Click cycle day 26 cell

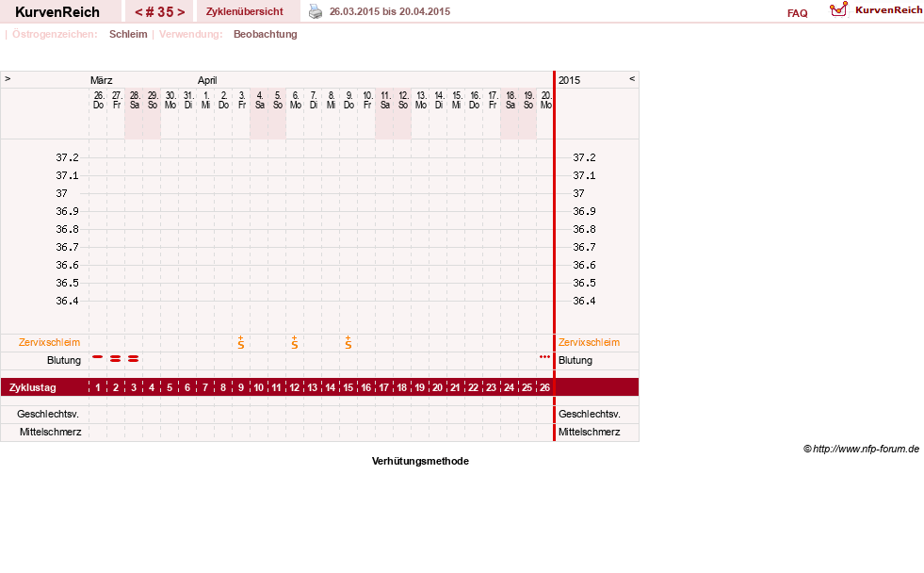click(545, 387)
